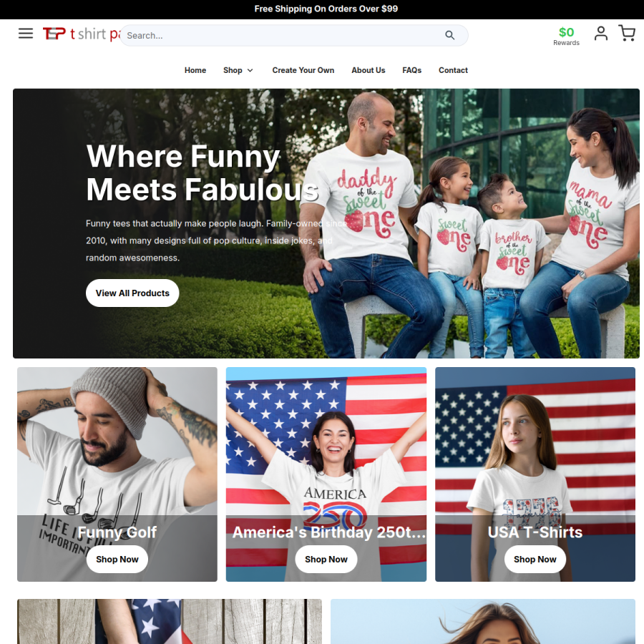Open About Us page

tap(368, 70)
